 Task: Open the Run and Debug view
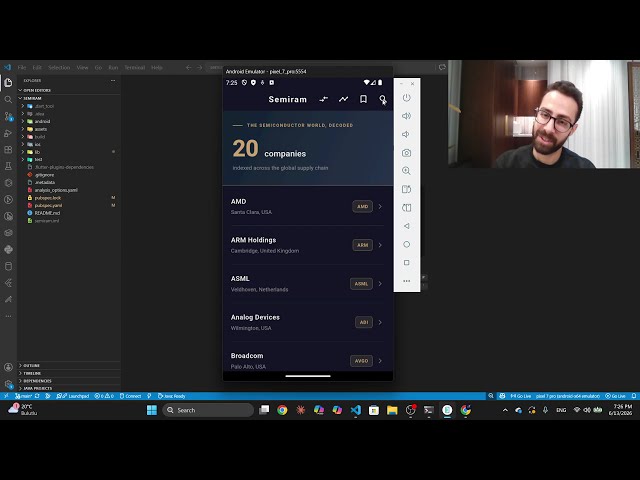coord(8,133)
